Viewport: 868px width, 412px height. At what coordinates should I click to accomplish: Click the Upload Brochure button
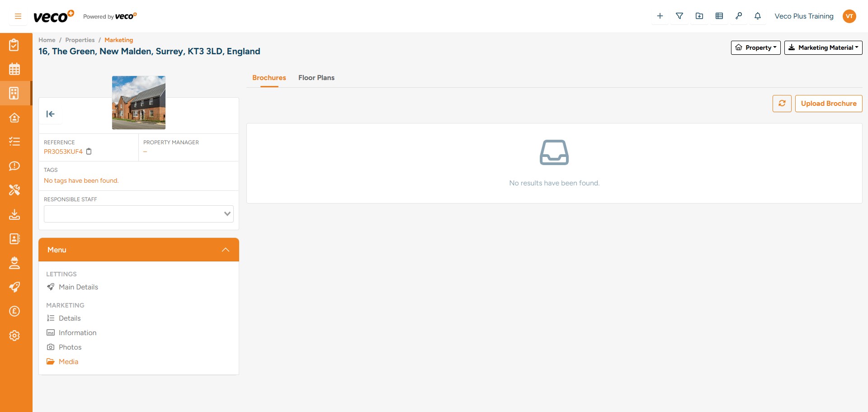tap(828, 103)
